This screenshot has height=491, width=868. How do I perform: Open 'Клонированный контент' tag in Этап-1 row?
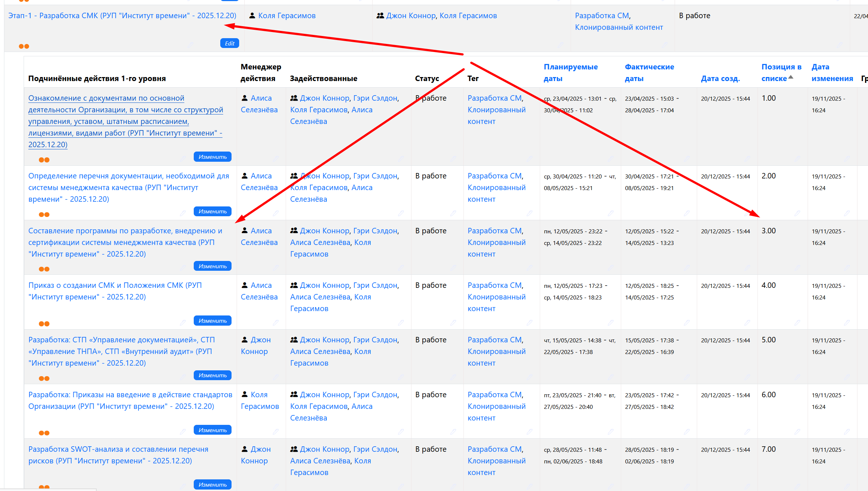[x=619, y=27]
